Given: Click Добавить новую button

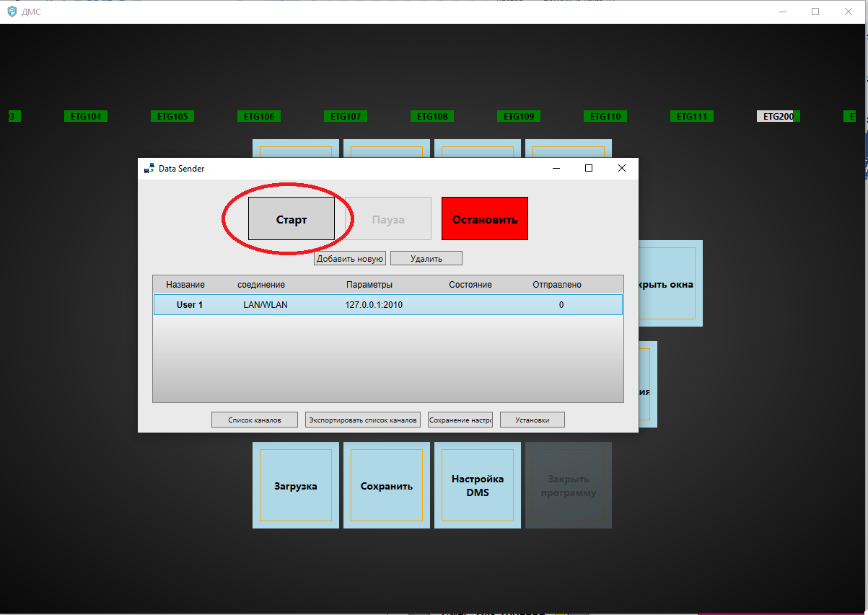Looking at the screenshot, I should (x=350, y=258).
